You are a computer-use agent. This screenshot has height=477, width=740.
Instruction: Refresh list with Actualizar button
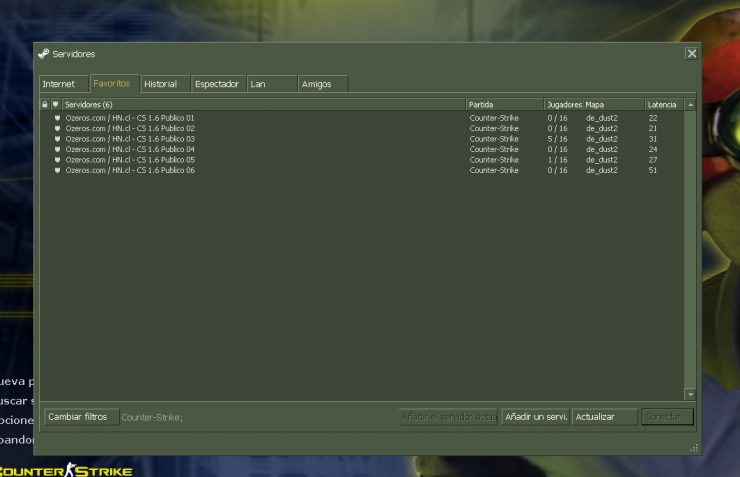pos(605,417)
